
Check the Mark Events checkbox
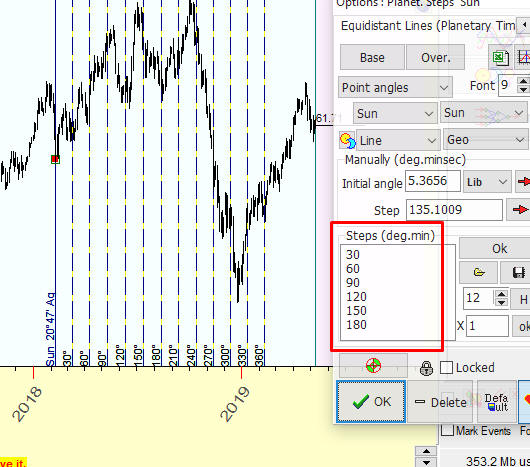(x=447, y=431)
